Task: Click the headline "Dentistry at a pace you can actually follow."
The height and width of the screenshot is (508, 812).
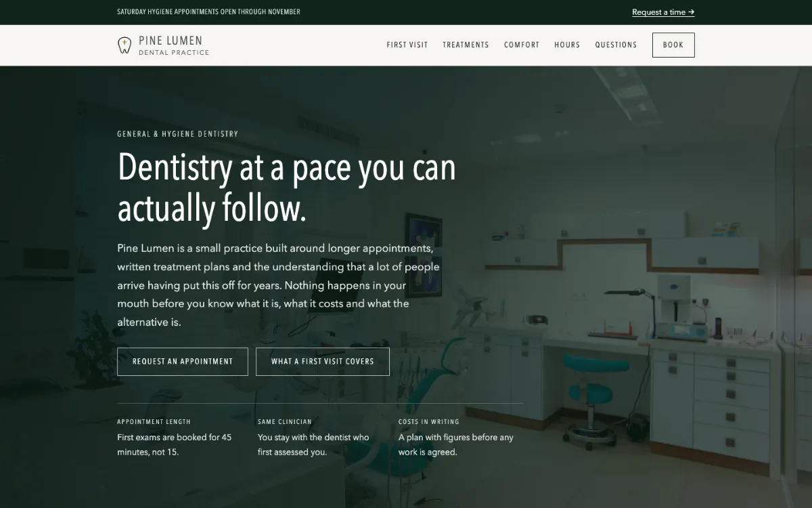Action: (287, 188)
